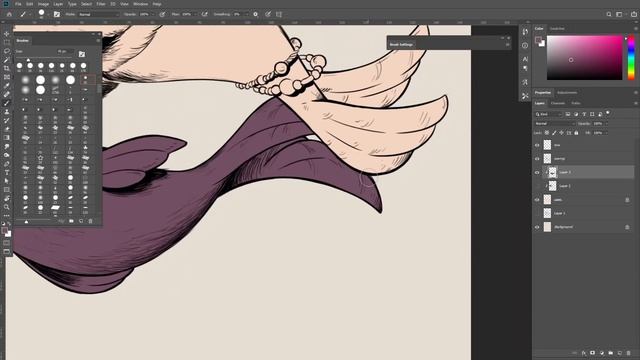Image resolution: width=640 pixels, height=360 pixels.
Task: Show Layer 2 visibility eye
Action: 537,186
